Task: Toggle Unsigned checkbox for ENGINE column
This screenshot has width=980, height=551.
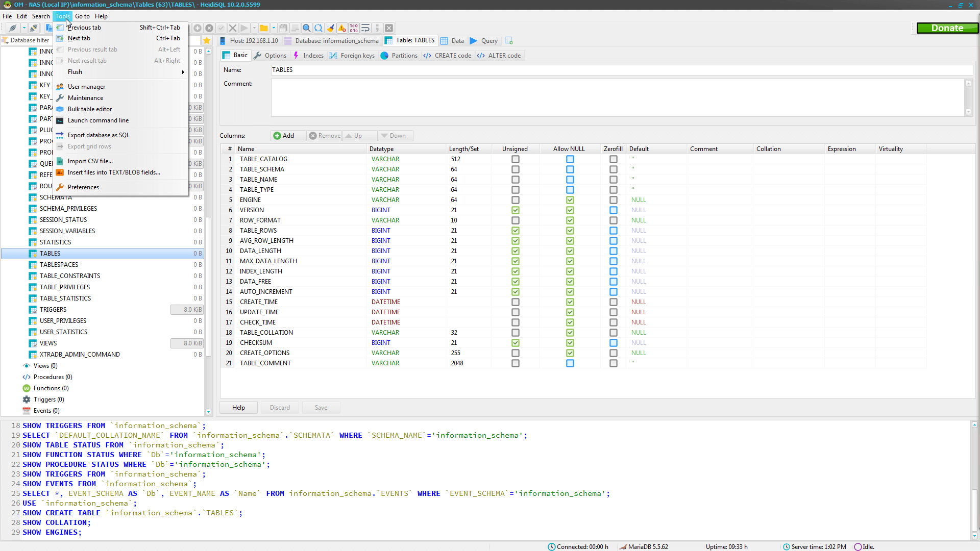Action: [x=515, y=200]
